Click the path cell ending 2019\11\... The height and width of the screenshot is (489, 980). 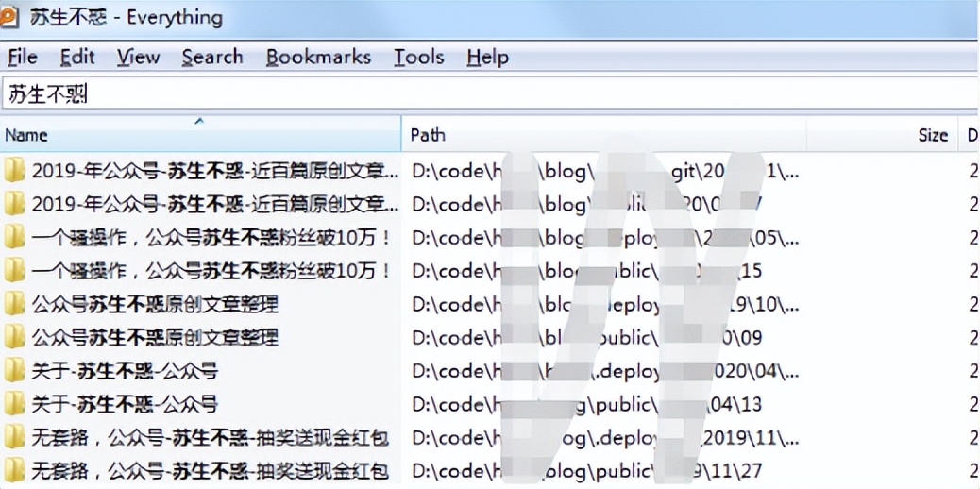(x=605, y=438)
